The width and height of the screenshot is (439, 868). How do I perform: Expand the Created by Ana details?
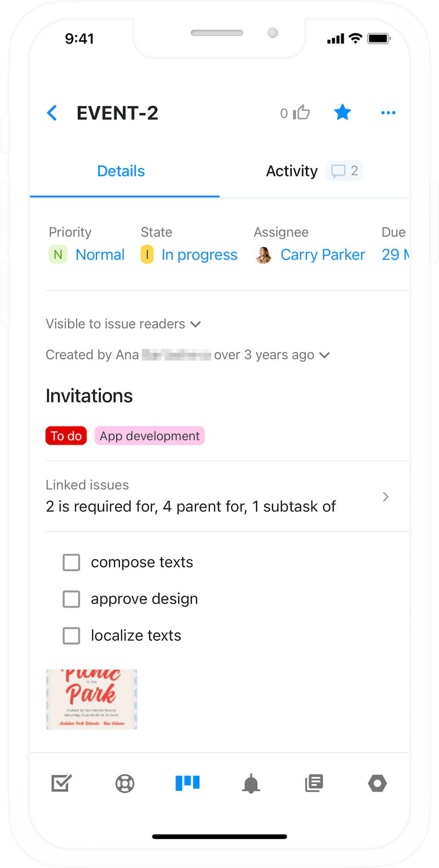coord(324,355)
